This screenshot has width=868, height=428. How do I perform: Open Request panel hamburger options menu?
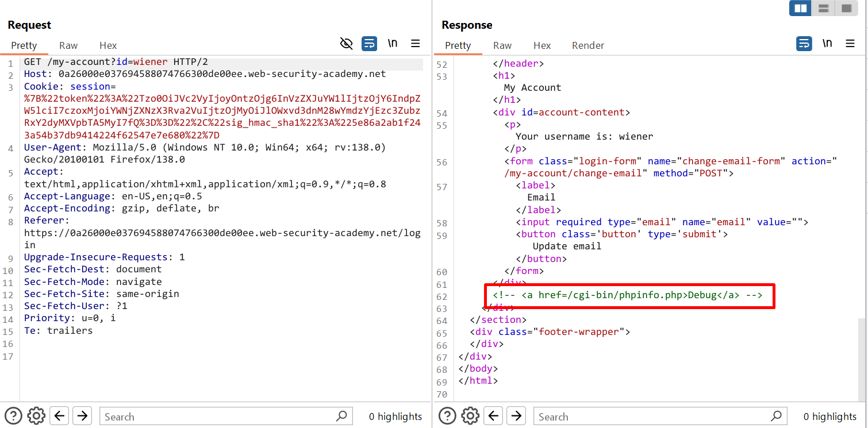[x=415, y=44]
